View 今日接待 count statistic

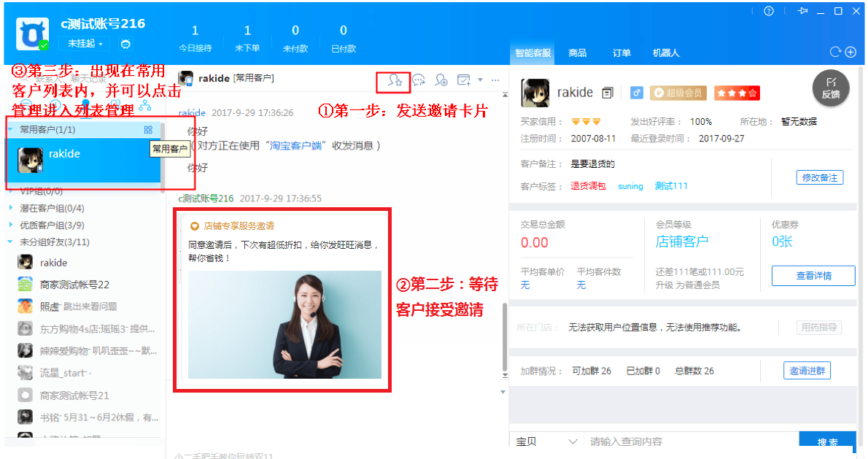coord(195,38)
